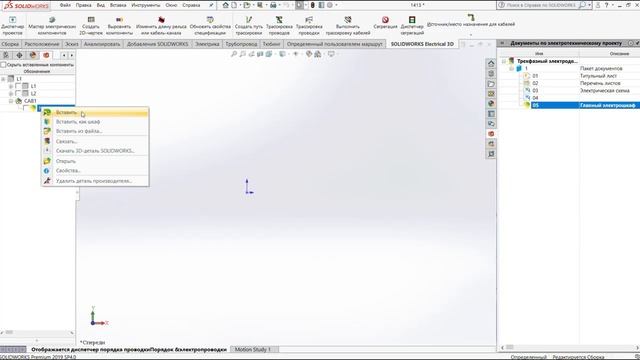
Task: Click the left arrow in the panel tab strip
Action: pyautogui.click(x=64, y=55)
